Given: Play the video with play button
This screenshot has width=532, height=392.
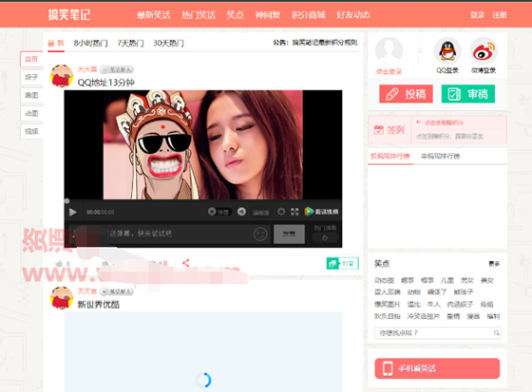Looking at the screenshot, I should [72, 213].
